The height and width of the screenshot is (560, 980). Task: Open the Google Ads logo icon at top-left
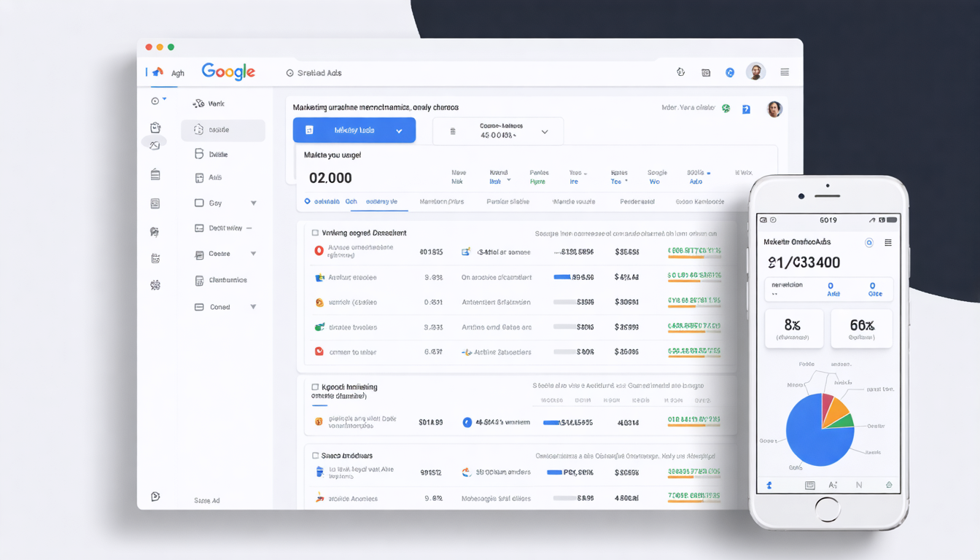coord(156,71)
